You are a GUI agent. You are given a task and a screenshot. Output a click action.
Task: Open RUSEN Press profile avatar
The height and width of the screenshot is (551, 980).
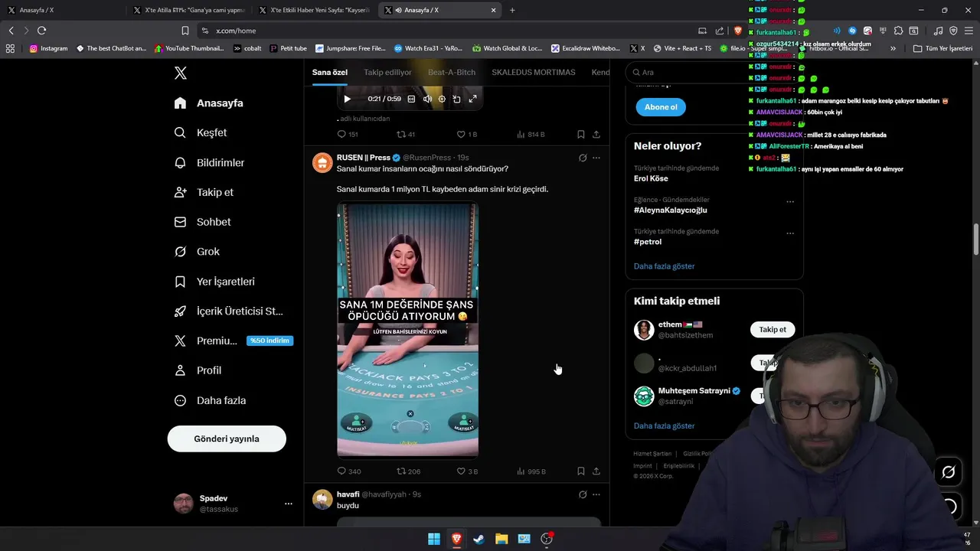coord(322,162)
